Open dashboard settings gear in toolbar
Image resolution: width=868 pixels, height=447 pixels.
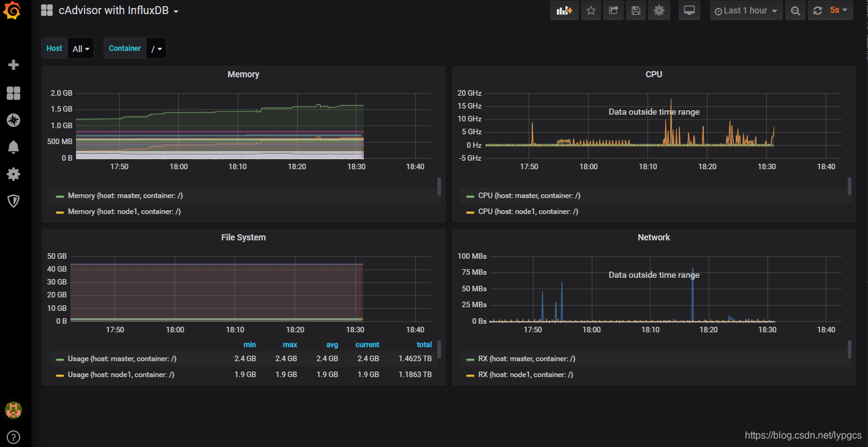(659, 10)
